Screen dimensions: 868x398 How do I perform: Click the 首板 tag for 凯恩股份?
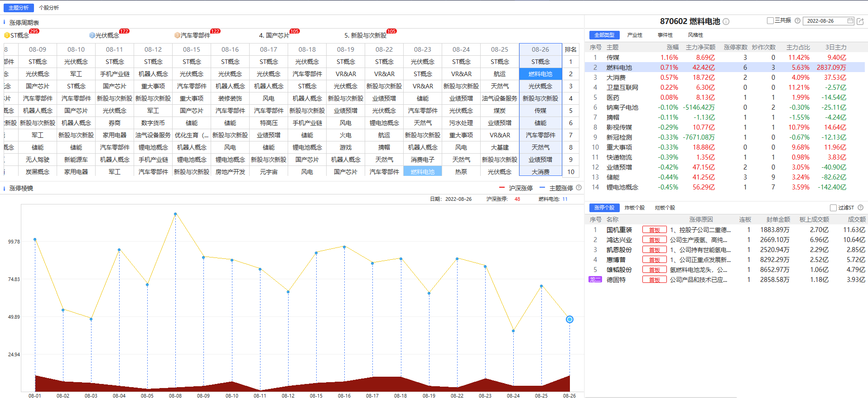[654, 250]
